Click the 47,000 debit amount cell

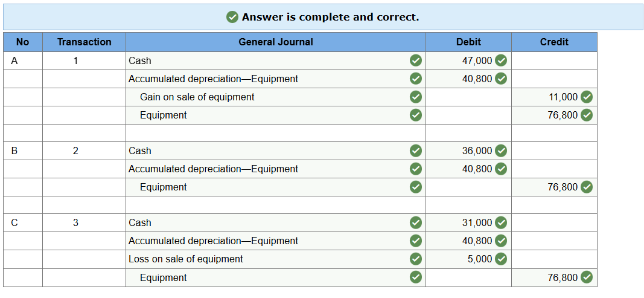[x=477, y=60]
